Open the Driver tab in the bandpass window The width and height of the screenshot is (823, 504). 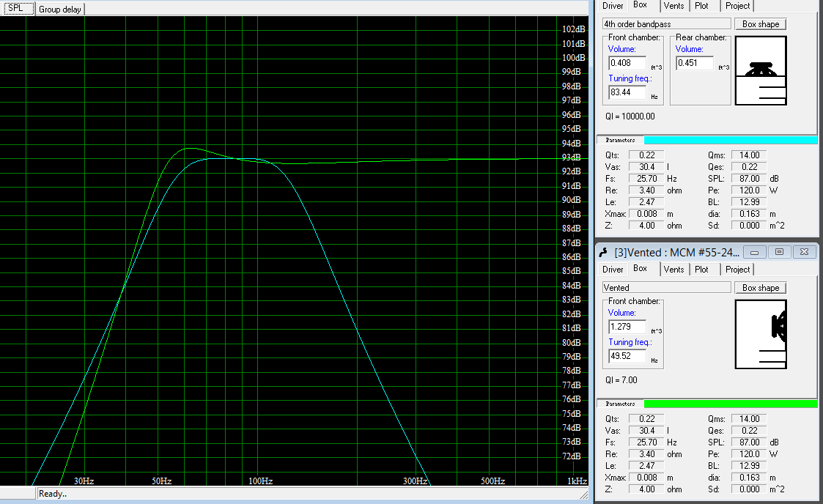point(613,6)
